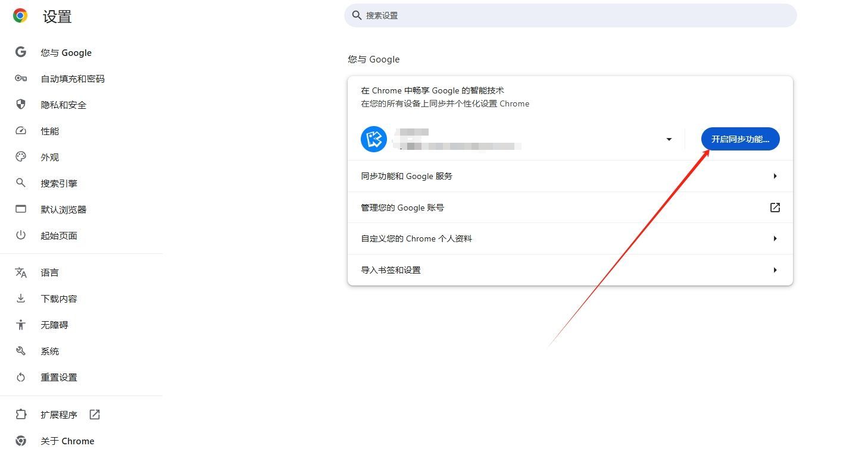Click the speedometer icon for 性能
Image resolution: width=868 pixels, height=474 pixels.
(21, 131)
